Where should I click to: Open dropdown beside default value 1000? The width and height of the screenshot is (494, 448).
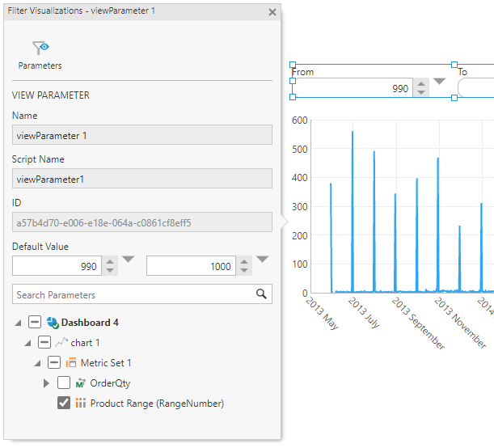pos(262,259)
